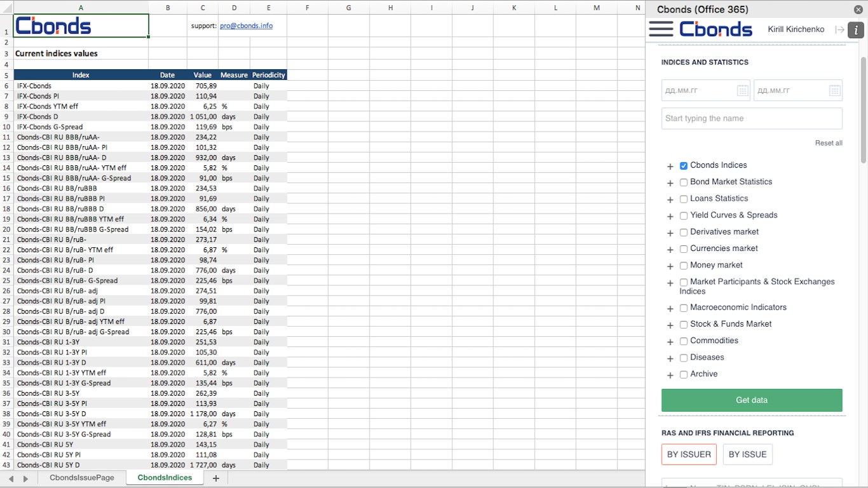Select column A header
The width and height of the screenshot is (868, 488).
point(81,8)
